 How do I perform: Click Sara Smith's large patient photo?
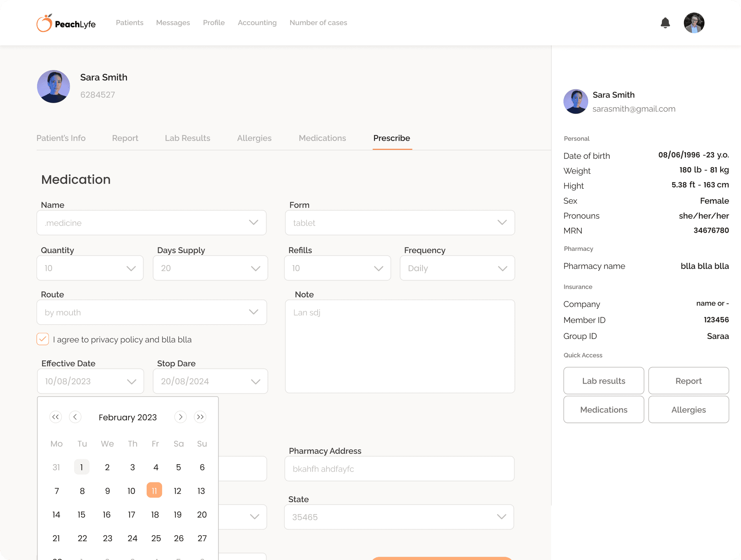(x=53, y=86)
